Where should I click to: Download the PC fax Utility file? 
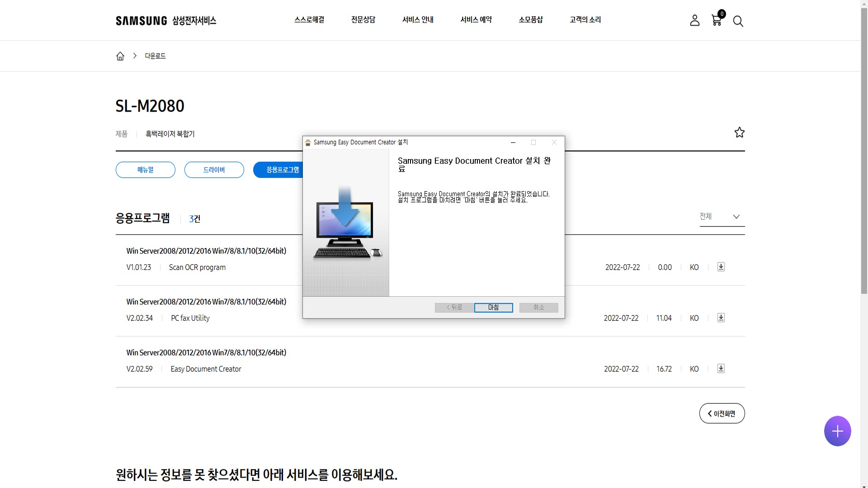click(x=721, y=318)
